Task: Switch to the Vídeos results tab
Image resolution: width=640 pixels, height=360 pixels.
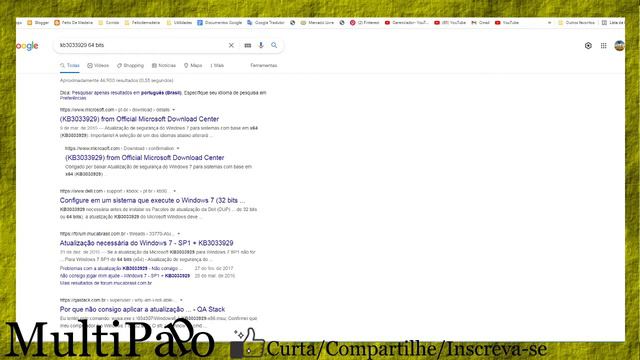Action: (98, 66)
